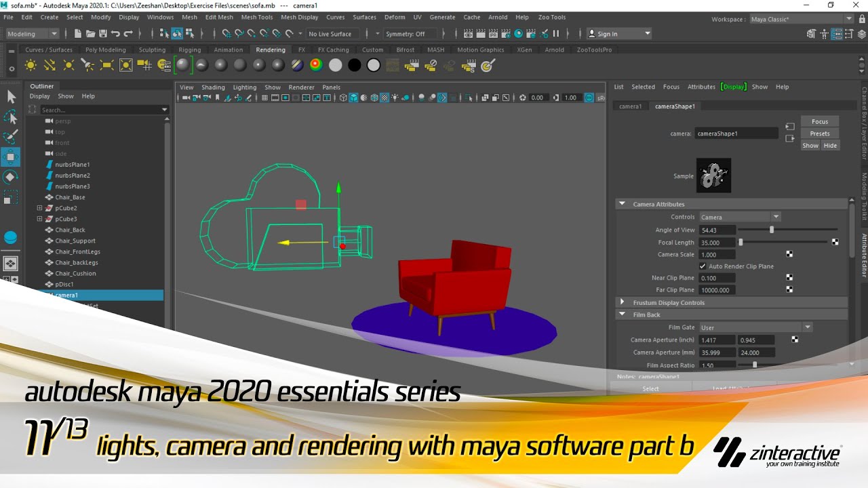
Task: Click the Open Scene folder icon
Action: [90, 33]
